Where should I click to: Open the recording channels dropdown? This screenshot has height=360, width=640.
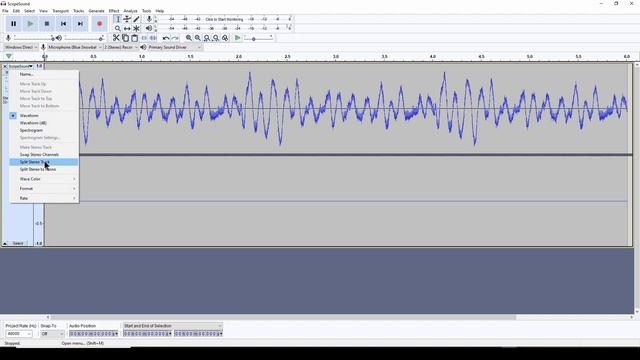121,47
